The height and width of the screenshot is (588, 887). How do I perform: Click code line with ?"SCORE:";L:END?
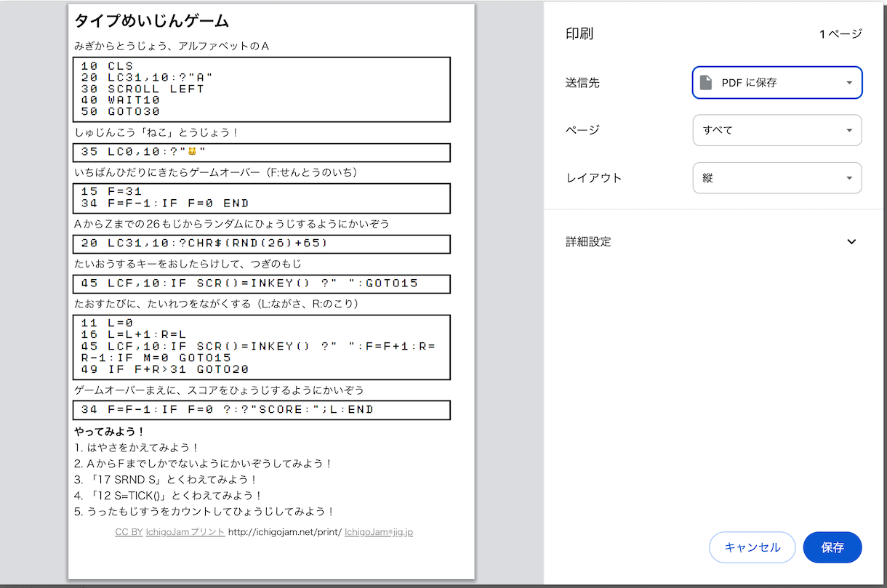pos(227,410)
